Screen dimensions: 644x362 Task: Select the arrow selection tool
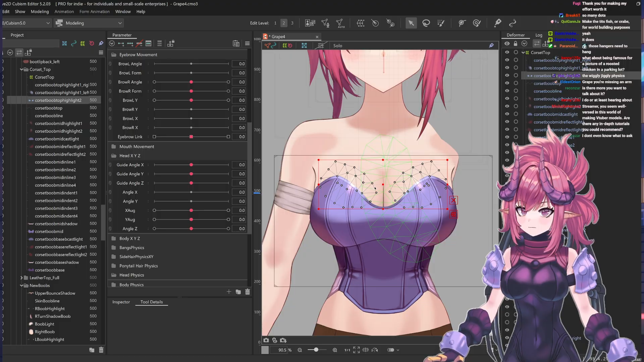(x=411, y=23)
